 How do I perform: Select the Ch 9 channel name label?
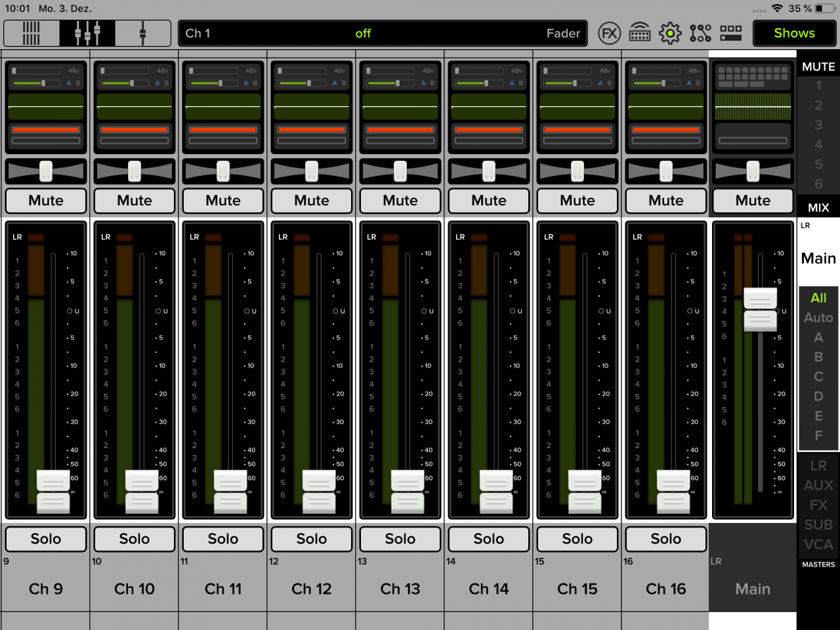click(x=46, y=589)
